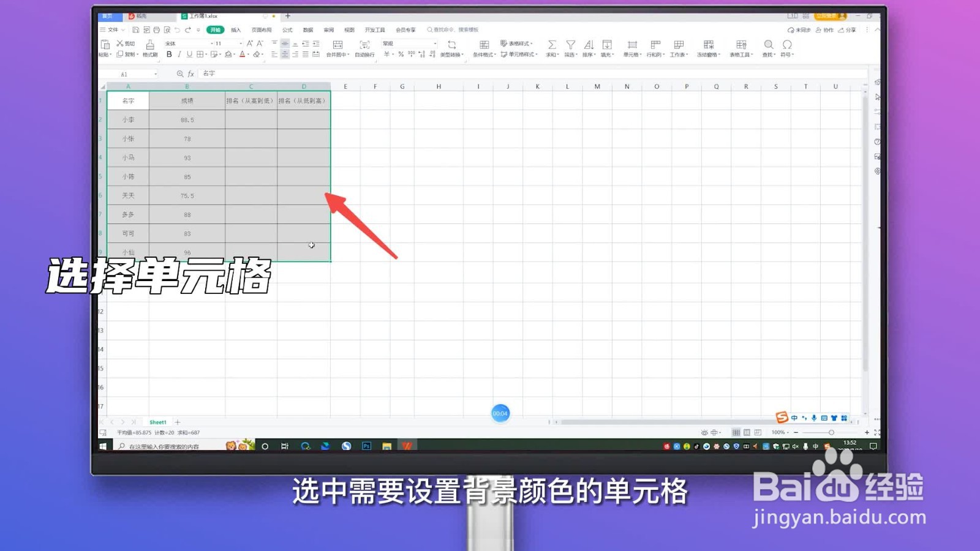
Task: Toggle Italic formatting
Action: (x=179, y=54)
